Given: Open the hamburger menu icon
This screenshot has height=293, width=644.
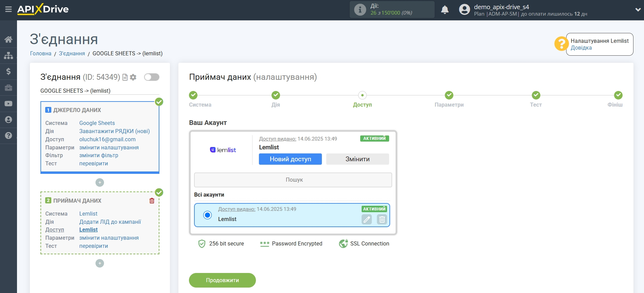Looking at the screenshot, I should (x=8, y=10).
